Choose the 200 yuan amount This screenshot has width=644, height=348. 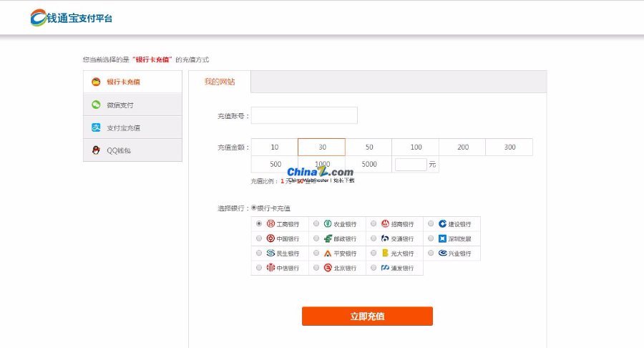(462, 147)
